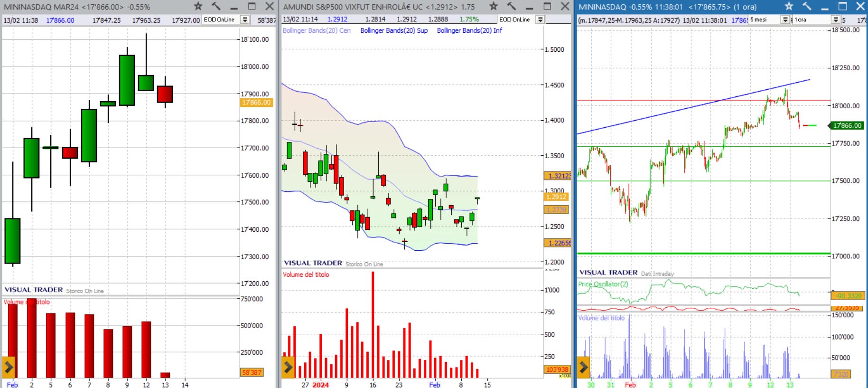Click blue 17'866.00 last price in daily data bar
The width and height of the screenshot is (868, 388).
click(60, 20)
